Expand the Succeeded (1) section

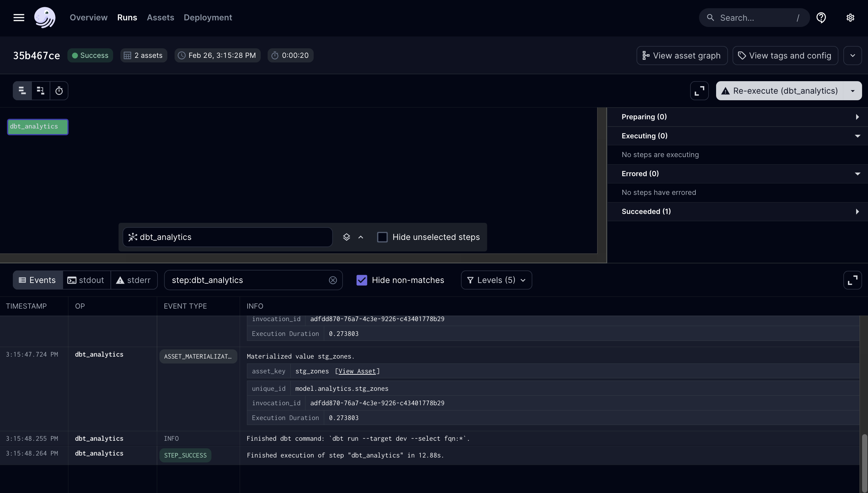click(737, 212)
